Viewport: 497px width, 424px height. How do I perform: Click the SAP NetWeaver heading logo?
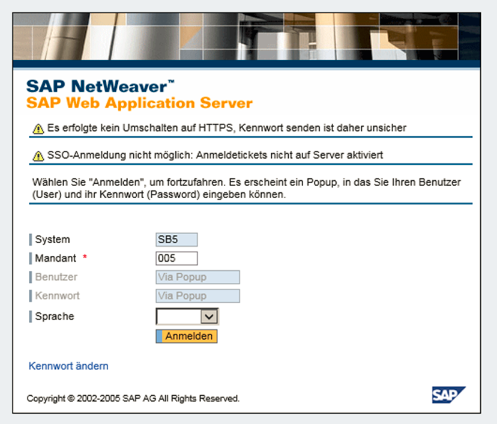(100, 86)
